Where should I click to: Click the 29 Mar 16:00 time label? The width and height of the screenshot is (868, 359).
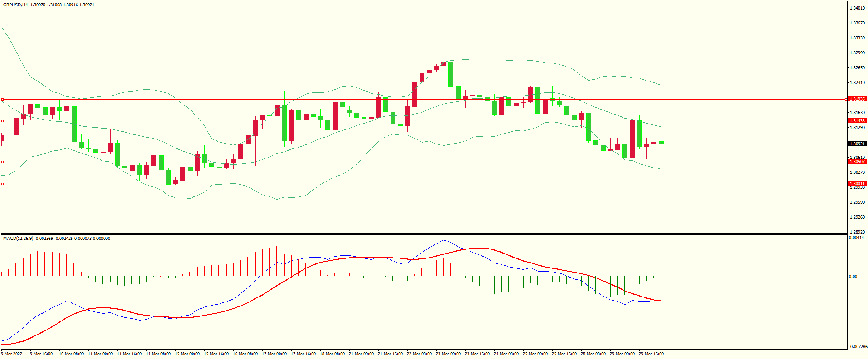pyautogui.click(x=651, y=354)
